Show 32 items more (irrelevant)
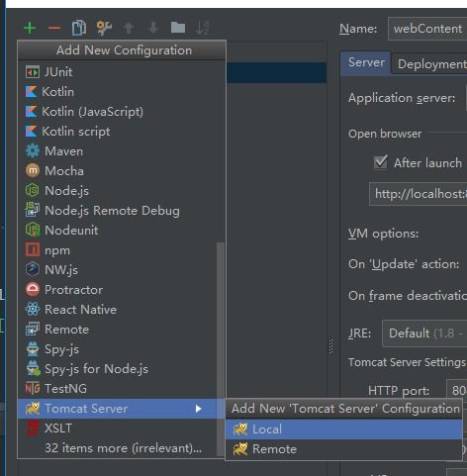 pos(117,448)
